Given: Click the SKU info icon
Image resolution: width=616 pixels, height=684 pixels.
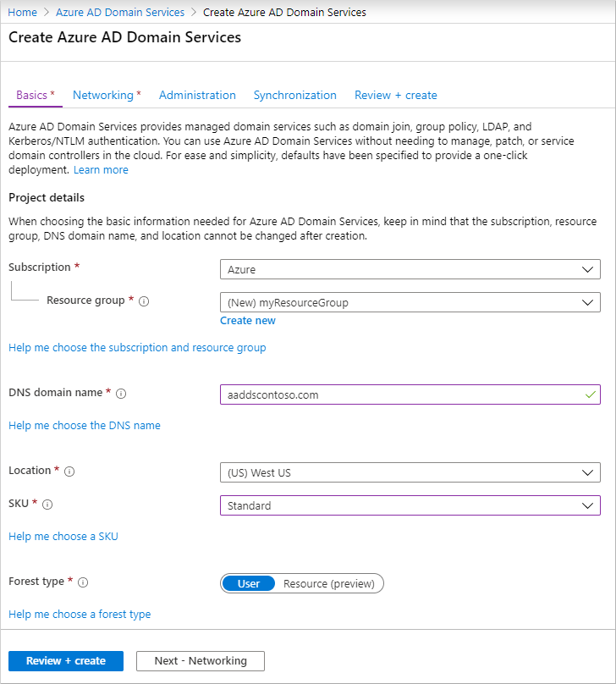Looking at the screenshot, I should pyautogui.click(x=47, y=504).
